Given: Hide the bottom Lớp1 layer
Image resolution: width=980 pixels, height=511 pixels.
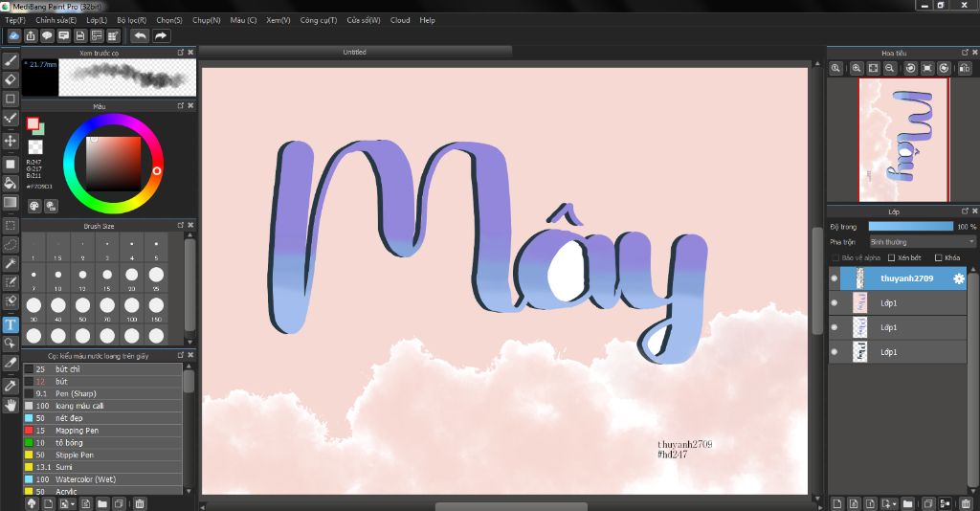Looking at the screenshot, I should click(835, 352).
